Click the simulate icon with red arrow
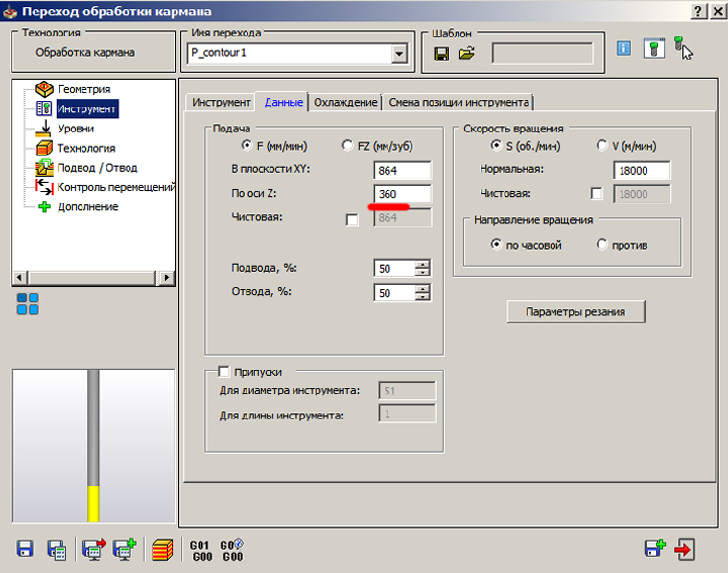 click(94, 549)
